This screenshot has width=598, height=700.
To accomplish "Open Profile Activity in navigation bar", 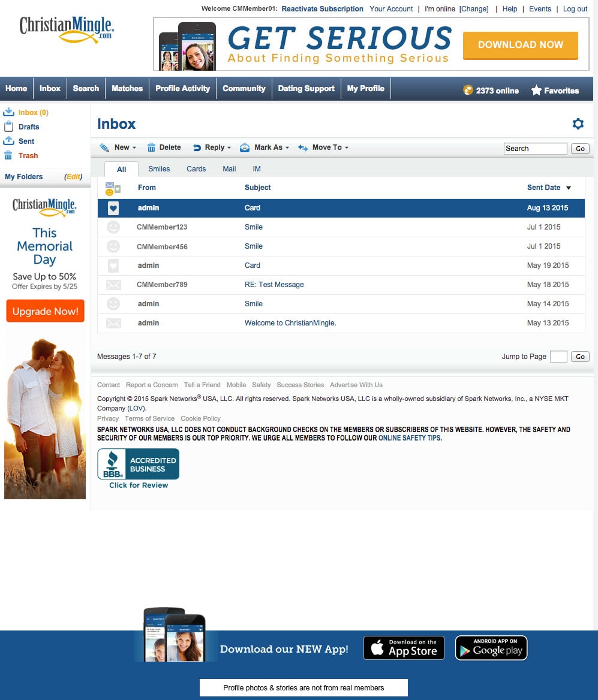I will coord(182,88).
